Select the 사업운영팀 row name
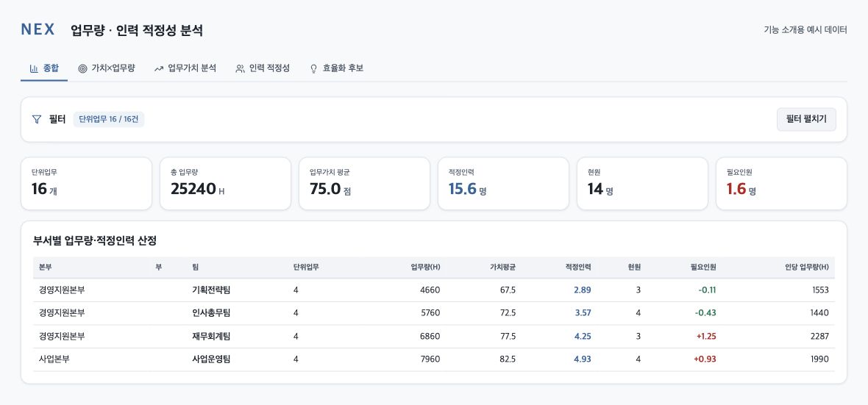Image resolution: width=868 pixels, height=405 pixels. point(211,359)
